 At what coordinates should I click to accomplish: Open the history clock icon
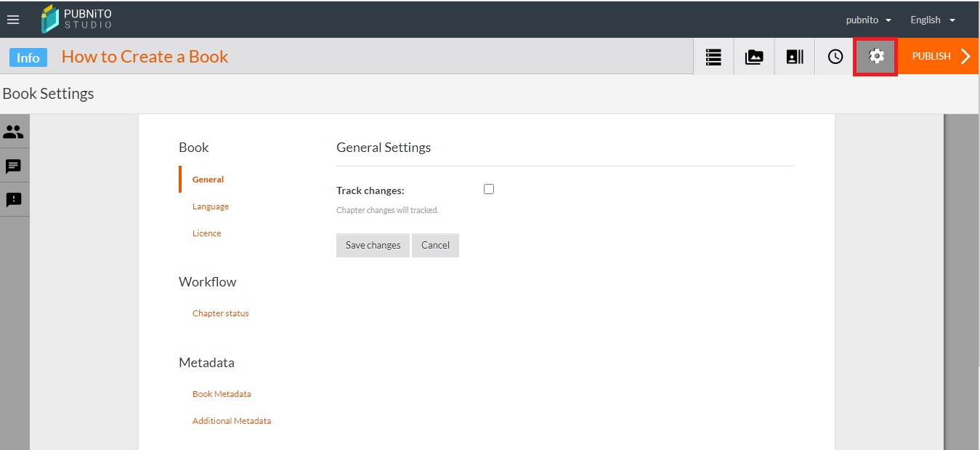coord(835,57)
